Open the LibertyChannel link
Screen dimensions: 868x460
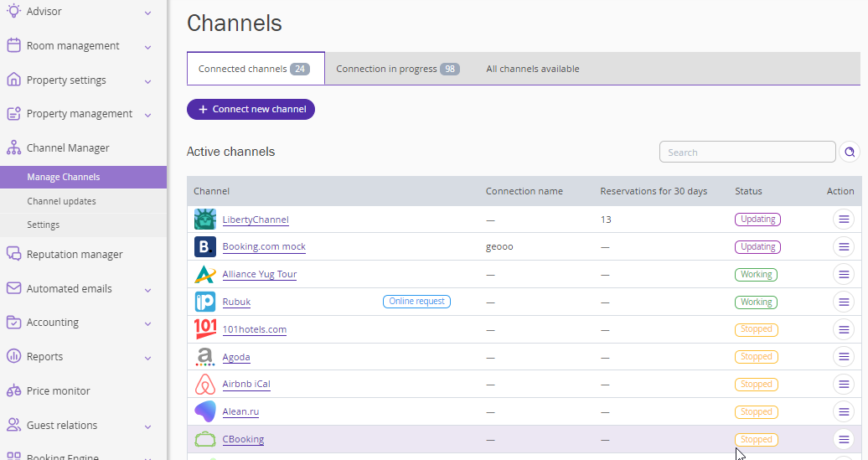256,220
